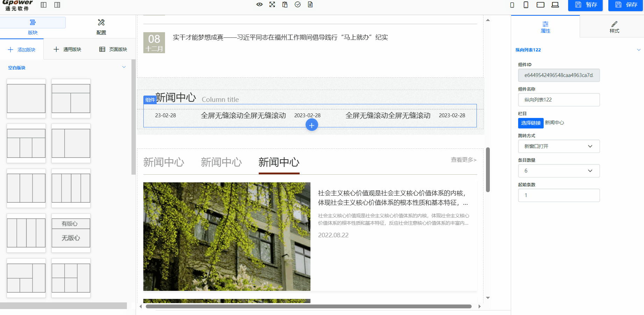Switch to large phone device view

coord(526,5)
